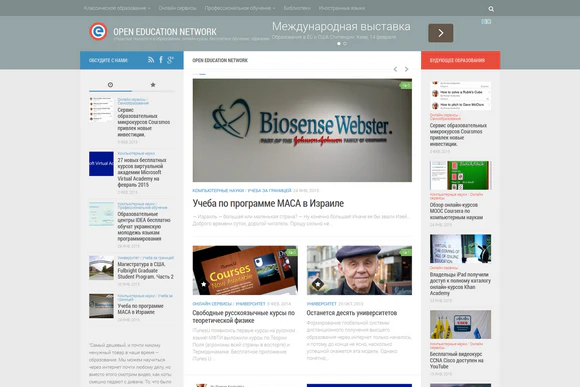This screenshot has height=387, width=580.
Task: Click the RSS feed icon
Action: (151, 60)
